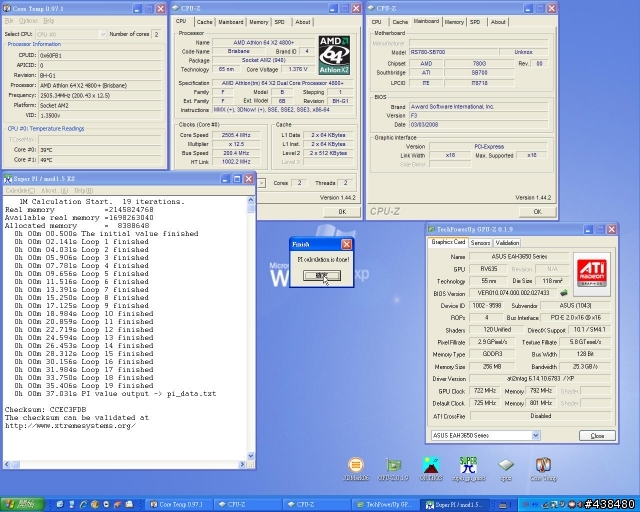The image size is (640, 512).
Task: Click the AMD Athlon 64 X2 logo
Action: pyautogui.click(x=334, y=55)
